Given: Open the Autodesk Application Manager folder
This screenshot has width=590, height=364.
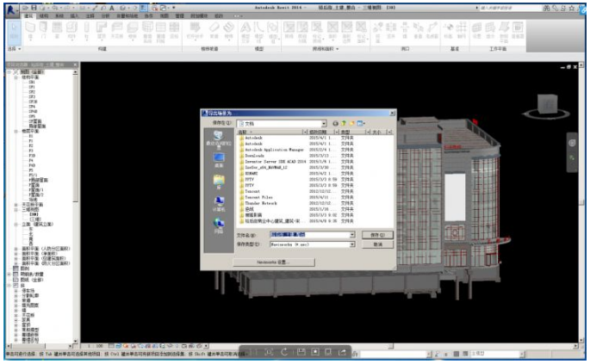Looking at the screenshot, I should coord(276,149).
